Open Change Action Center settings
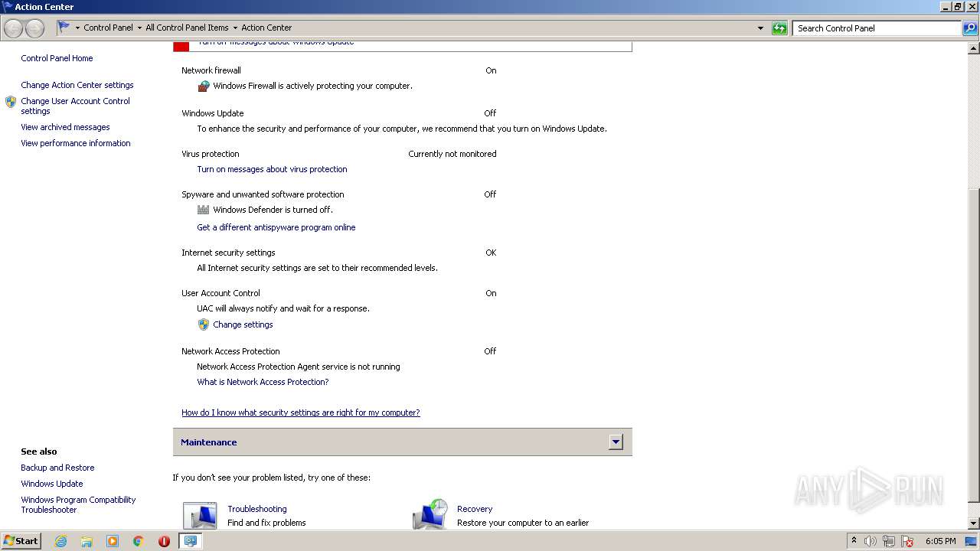 click(77, 85)
